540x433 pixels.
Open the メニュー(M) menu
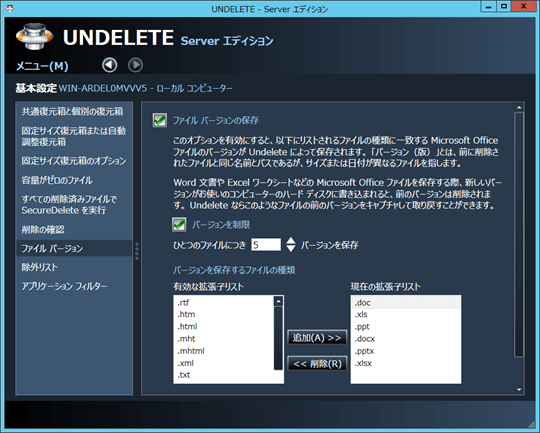[42, 66]
